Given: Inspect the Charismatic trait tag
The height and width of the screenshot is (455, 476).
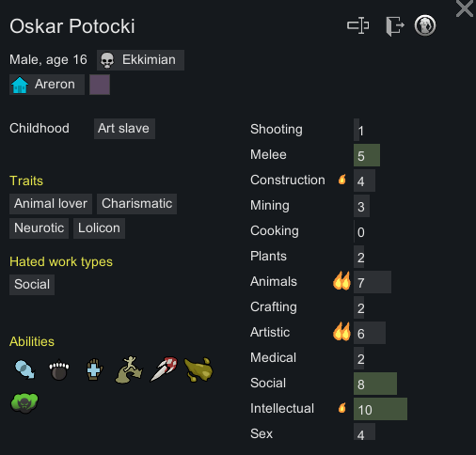Looking at the screenshot, I should tap(136, 204).
